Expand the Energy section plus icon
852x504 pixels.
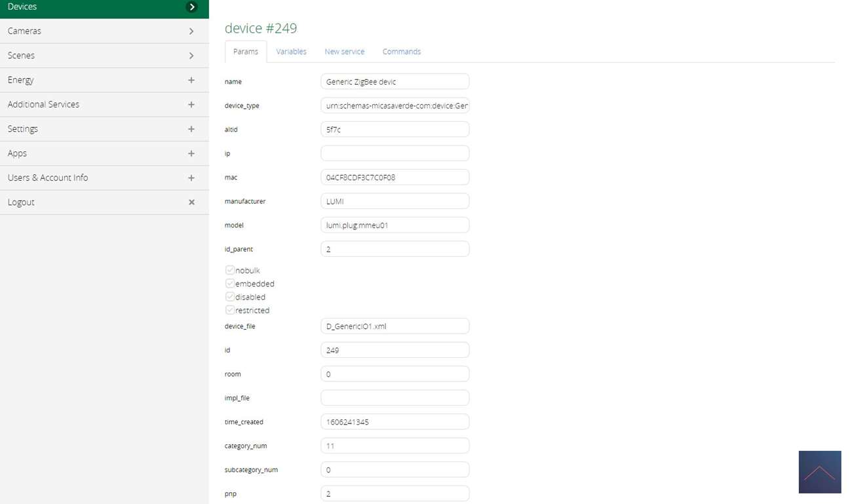[191, 80]
